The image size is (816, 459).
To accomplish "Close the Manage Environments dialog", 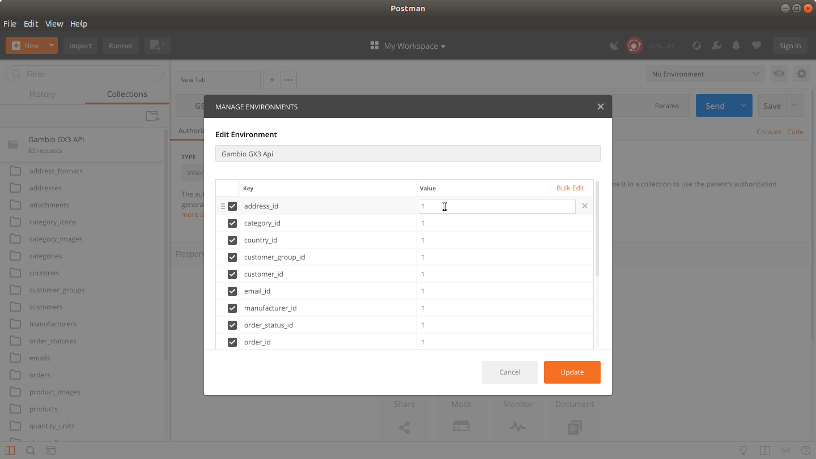I will (x=600, y=106).
